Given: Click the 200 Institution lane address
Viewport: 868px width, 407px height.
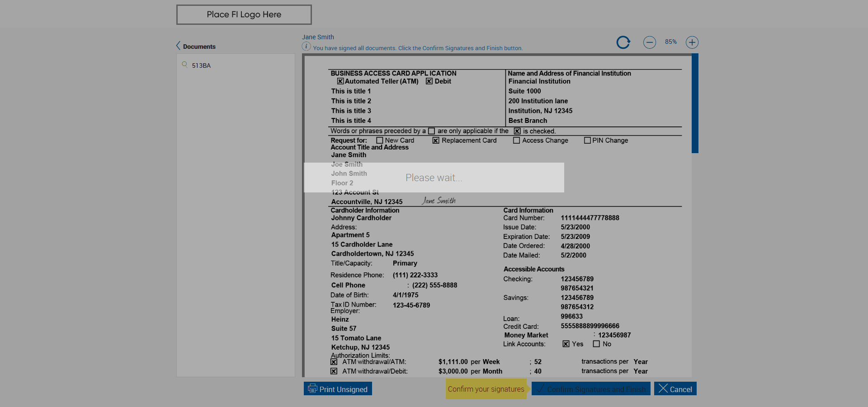Looking at the screenshot, I should tap(538, 101).
